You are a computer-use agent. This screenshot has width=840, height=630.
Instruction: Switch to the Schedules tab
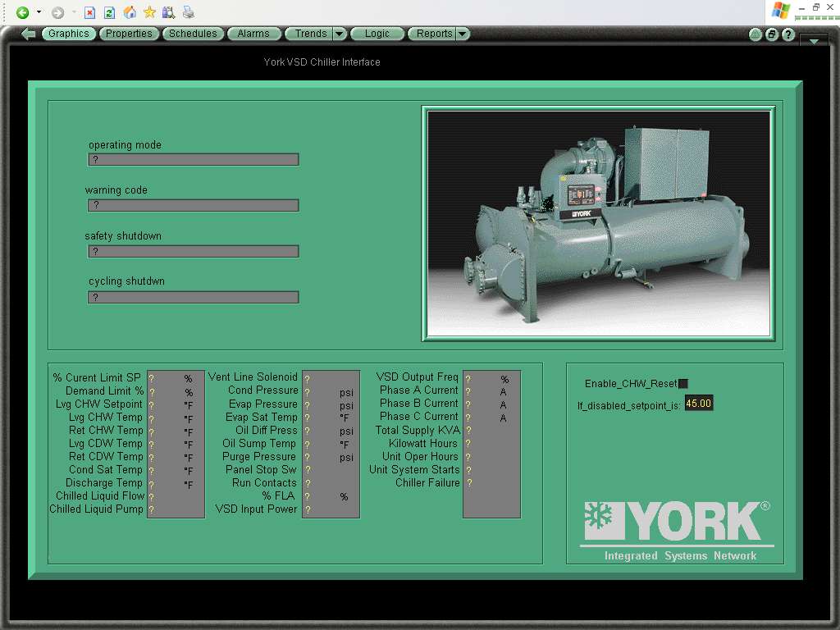pyautogui.click(x=193, y=34)
